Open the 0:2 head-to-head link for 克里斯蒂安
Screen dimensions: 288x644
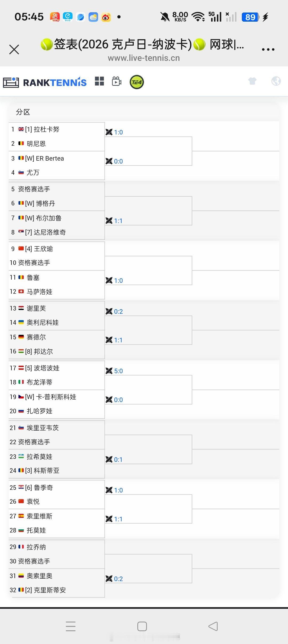(x=118, y=579)
